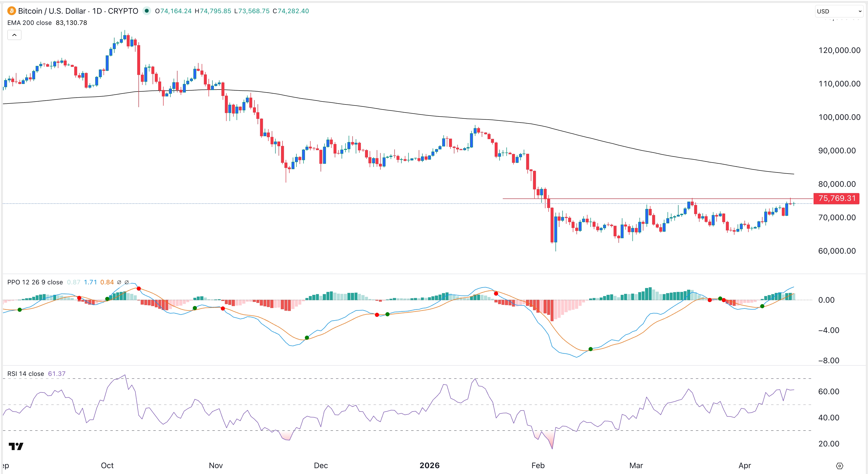The height and width of the screenshot is (474, 868).
Task: Click the red dot marker near PPO peak
Action: point(139,288)
